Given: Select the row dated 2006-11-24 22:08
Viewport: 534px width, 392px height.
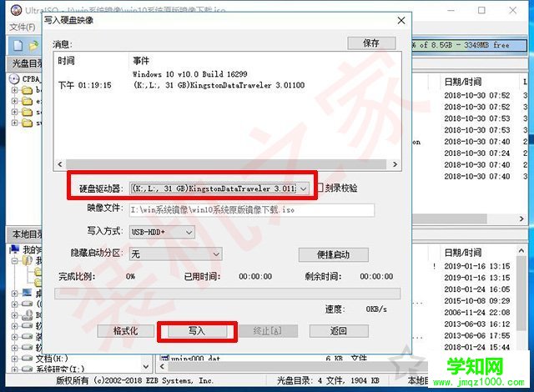Looking at the screenshot, I should coord(476,313).
